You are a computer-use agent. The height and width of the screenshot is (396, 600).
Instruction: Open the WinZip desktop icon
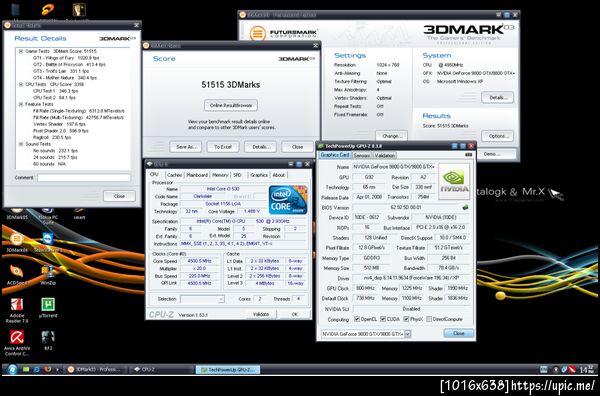point(48,274)
